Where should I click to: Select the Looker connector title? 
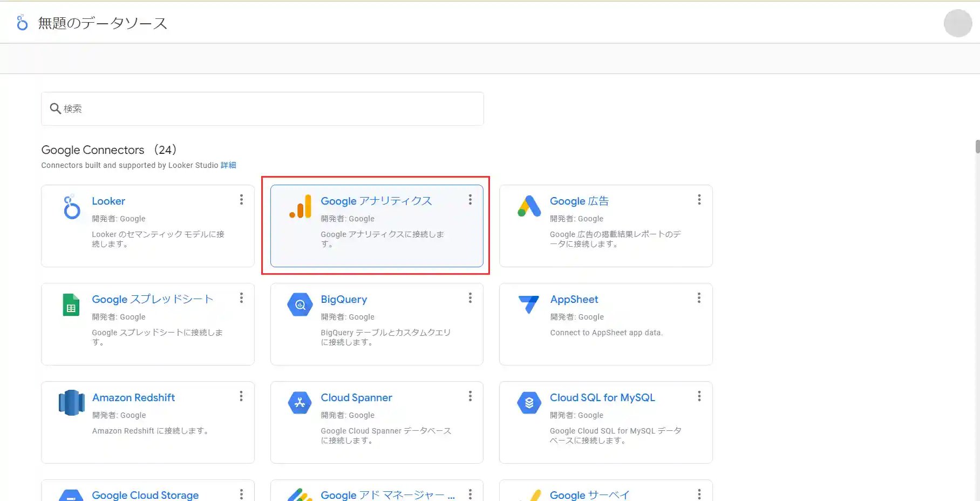pyautogui.click(x=108, y=201)
